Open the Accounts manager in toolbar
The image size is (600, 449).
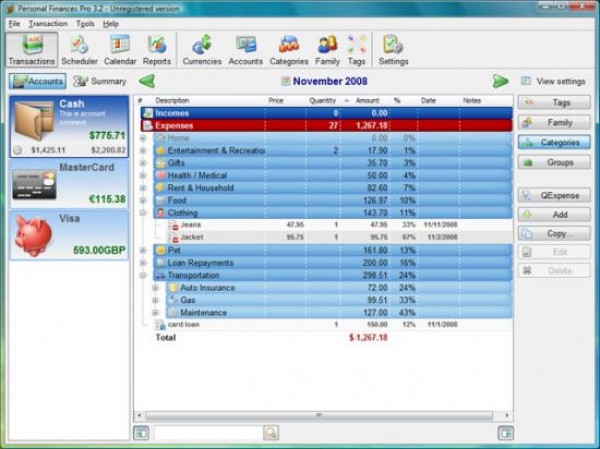[x=246, y=50]
